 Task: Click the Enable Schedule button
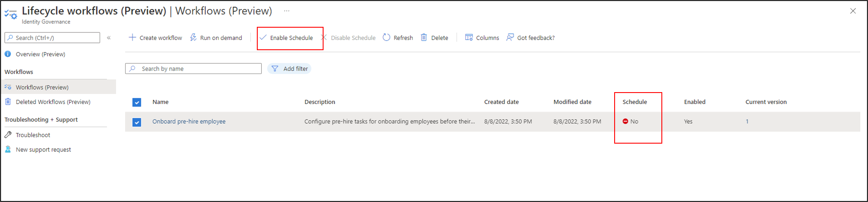(x=287, y=38)
